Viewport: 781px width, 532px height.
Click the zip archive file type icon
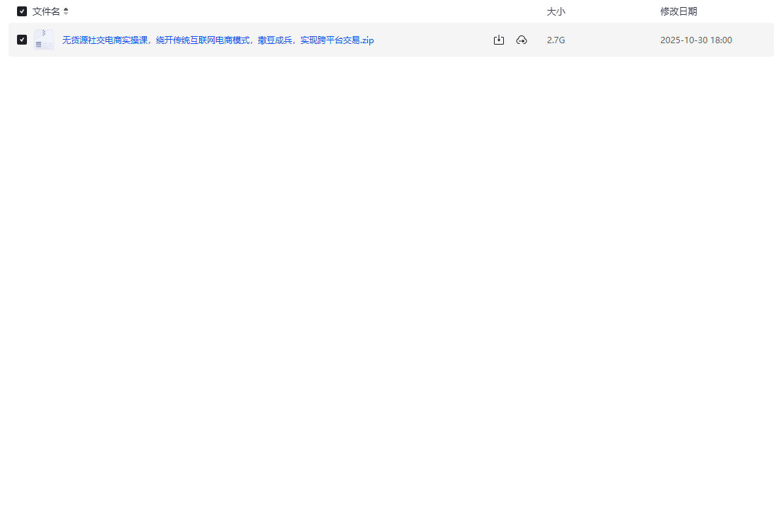point(44,40)
